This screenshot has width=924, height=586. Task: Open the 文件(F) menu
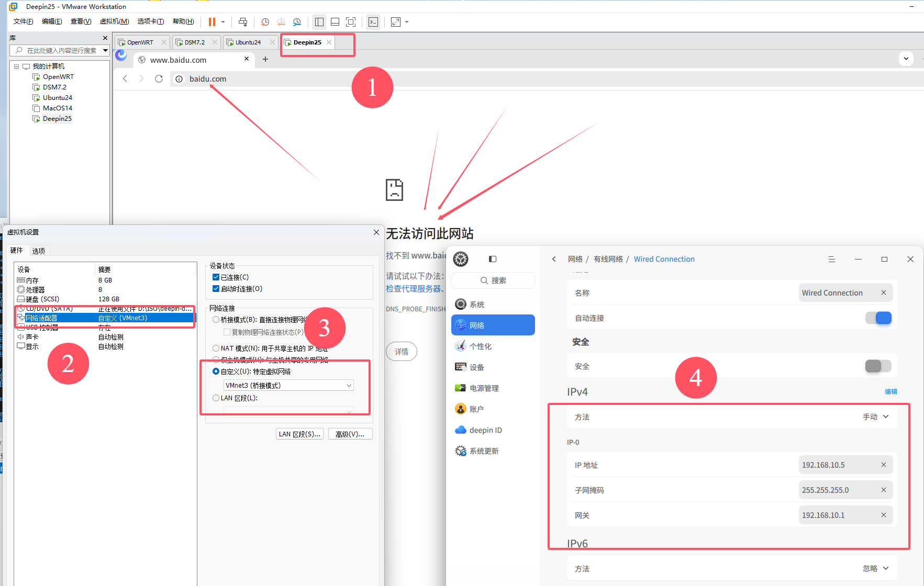tap(23, 21)
